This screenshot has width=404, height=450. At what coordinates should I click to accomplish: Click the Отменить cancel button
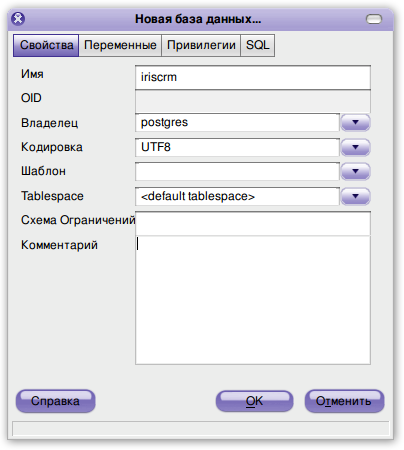click(x=344, y=401)
